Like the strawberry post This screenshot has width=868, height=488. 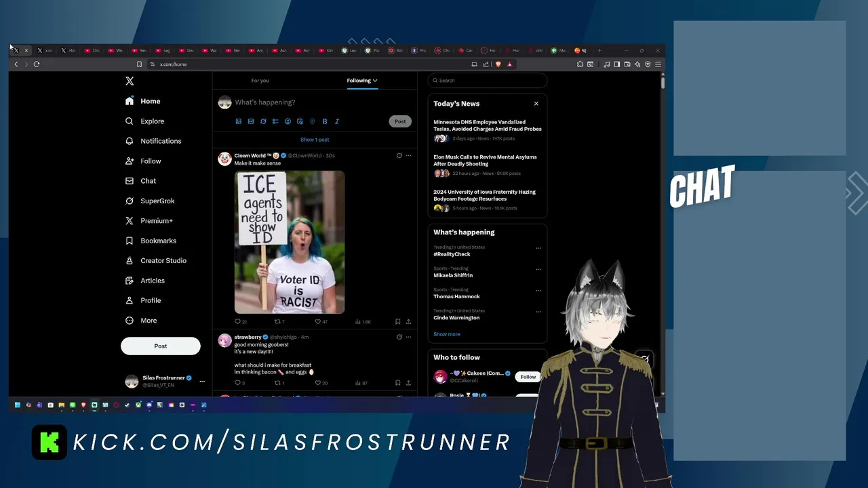pyautogui.click(x=321, y=383)
